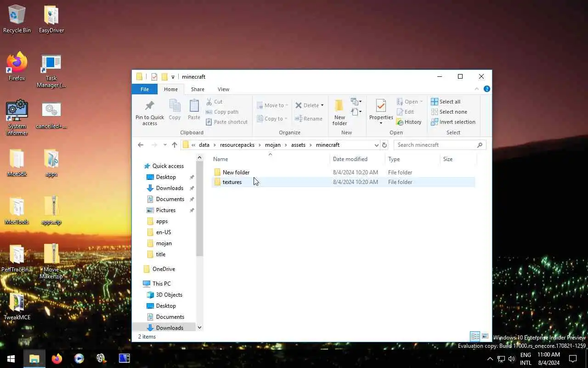
Task: Switch to the Share ribbon tab
Action: coord(198,89)
